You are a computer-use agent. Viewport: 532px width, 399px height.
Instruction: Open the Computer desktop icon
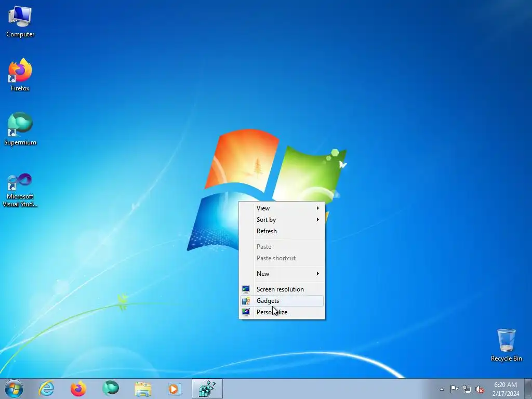(x=20, y=22)
